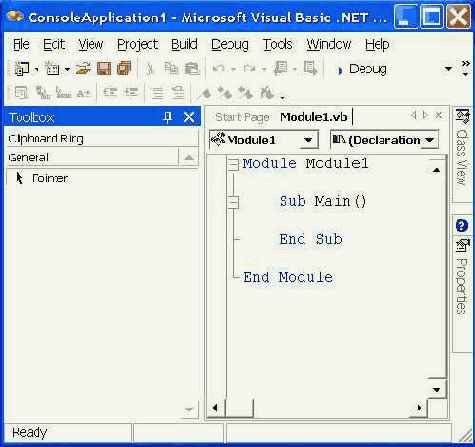
Task: Click the New Project toolbar icon
Action: [x=22, y=69]
